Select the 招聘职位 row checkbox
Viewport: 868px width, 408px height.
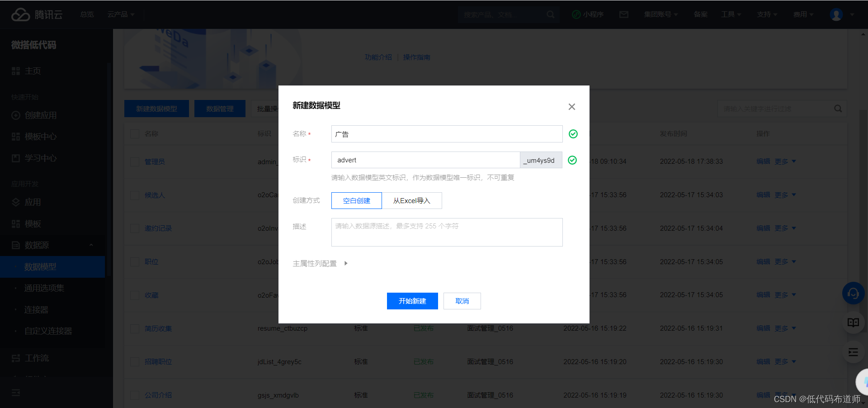[x=135, y=361]
